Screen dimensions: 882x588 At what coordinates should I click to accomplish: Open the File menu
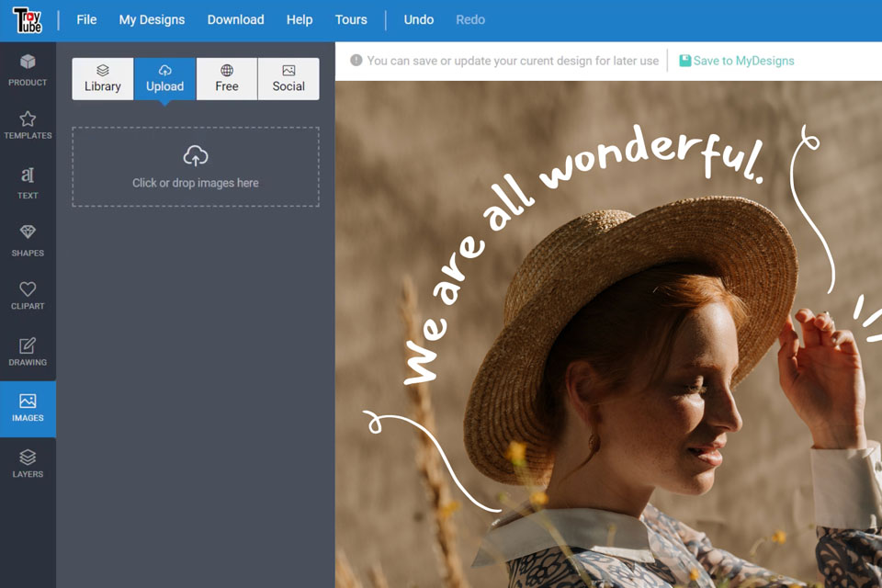86,19
